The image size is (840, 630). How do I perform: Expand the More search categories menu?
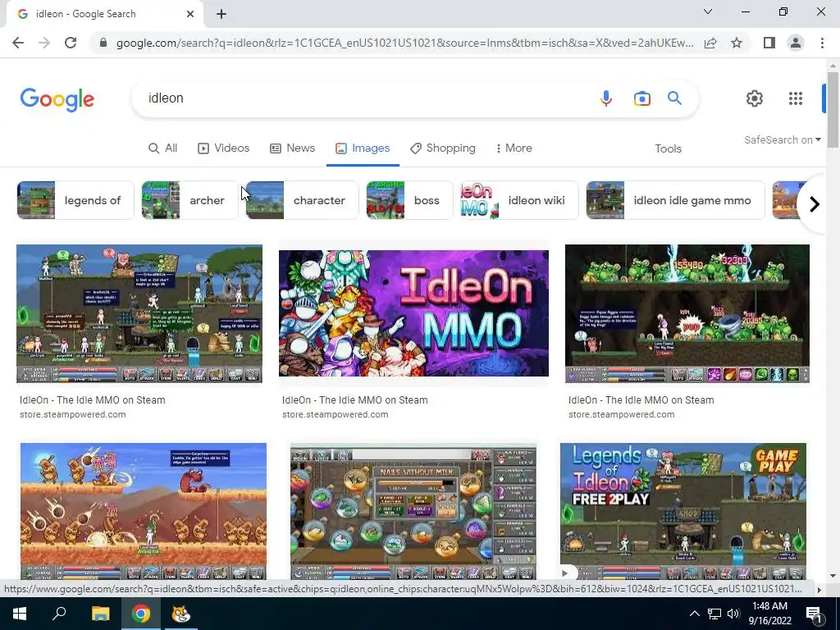514,148
